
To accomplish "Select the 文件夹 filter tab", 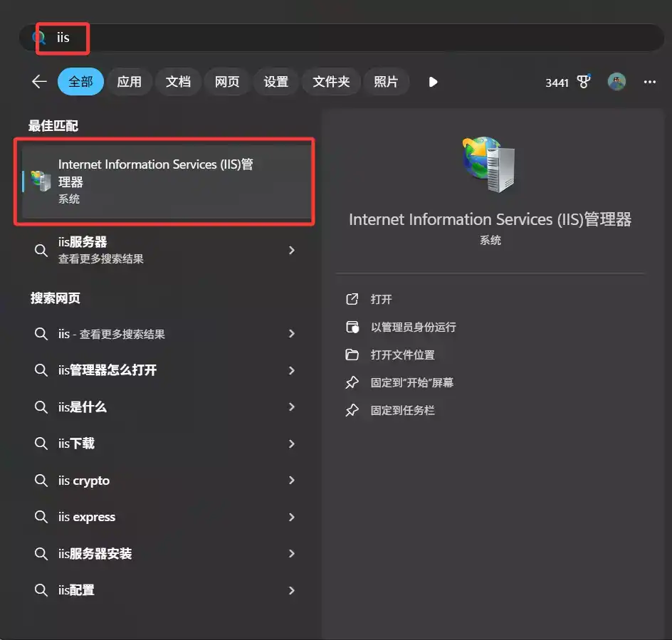I will (331, 81).
